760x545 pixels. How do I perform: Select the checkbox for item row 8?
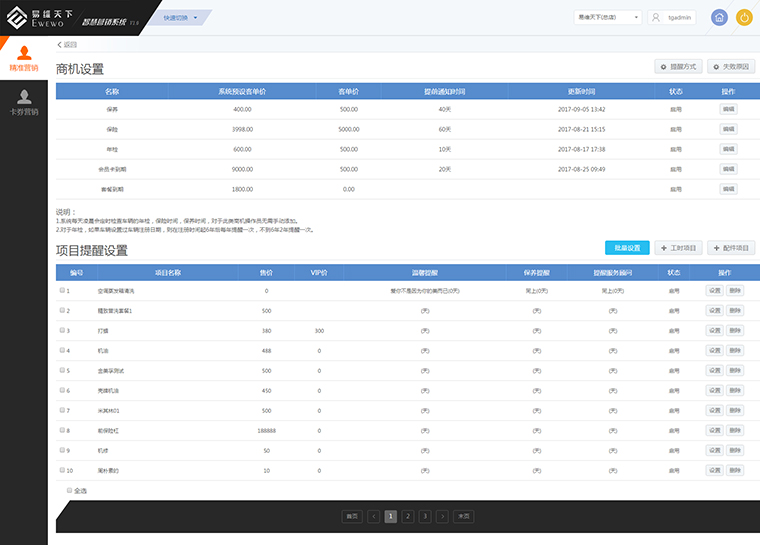[x=62, y=430]
